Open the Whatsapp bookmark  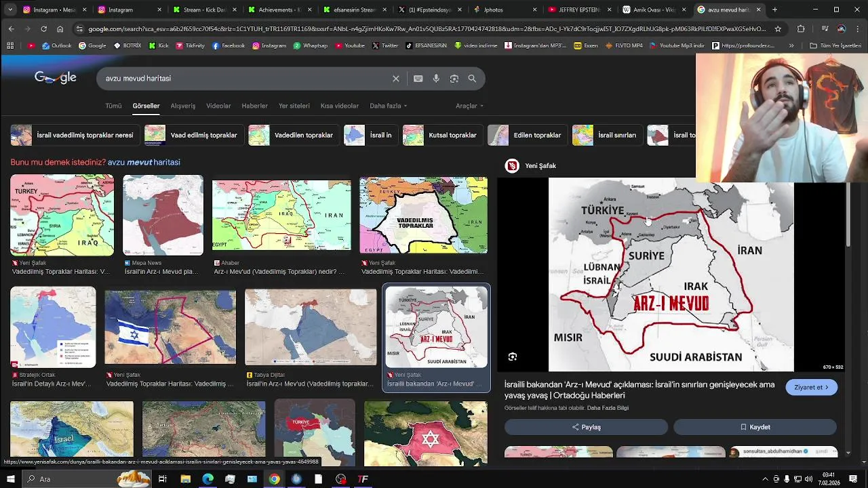tap(310, 45)
